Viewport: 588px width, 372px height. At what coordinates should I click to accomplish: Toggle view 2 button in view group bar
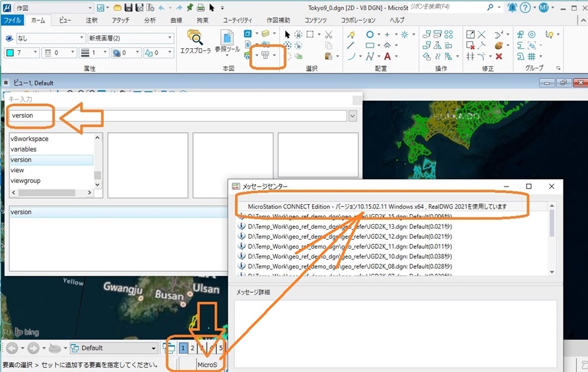[x=192, y=348]
